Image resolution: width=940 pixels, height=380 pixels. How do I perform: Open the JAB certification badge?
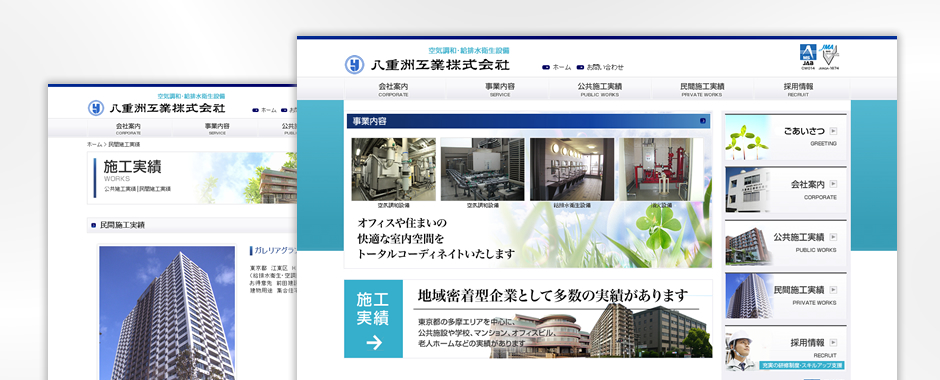pos(808,56)
